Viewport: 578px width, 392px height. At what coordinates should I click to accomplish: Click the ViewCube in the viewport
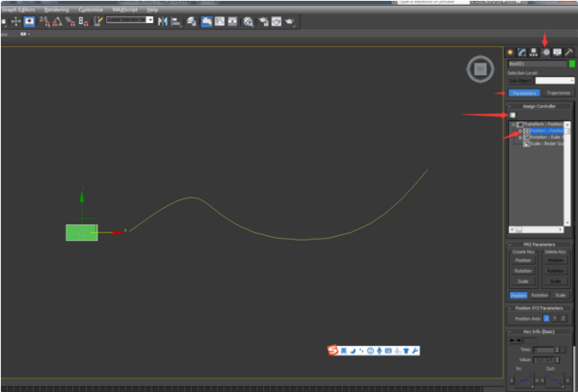click(481, 69)
